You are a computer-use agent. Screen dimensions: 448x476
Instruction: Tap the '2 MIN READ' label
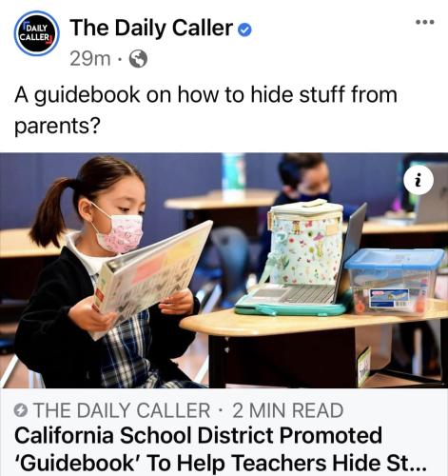pos(288,410)
